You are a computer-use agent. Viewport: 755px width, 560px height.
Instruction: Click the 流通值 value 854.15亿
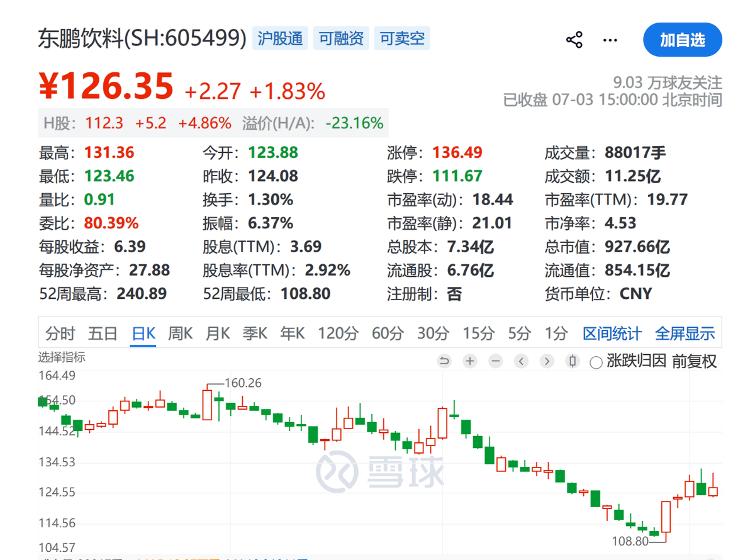click(x=637, y=270)
